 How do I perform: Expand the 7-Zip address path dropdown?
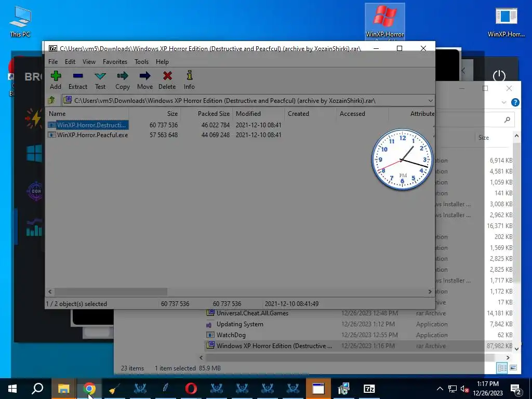click(430, 101)
